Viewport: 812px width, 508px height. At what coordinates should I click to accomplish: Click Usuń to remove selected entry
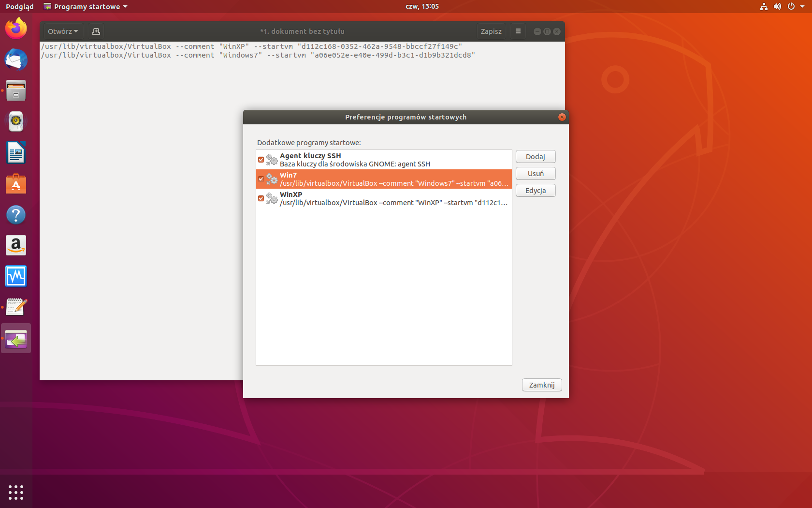536,174
